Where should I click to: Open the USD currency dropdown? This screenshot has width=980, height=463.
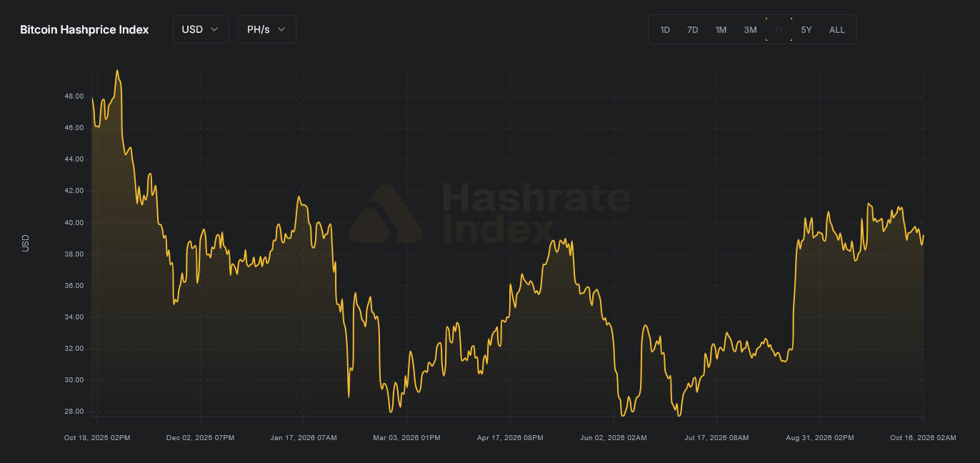pos(201,29)
